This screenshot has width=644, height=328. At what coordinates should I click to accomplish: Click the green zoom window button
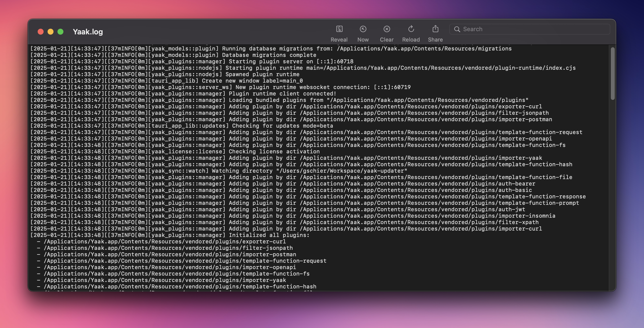coord(60,32)
